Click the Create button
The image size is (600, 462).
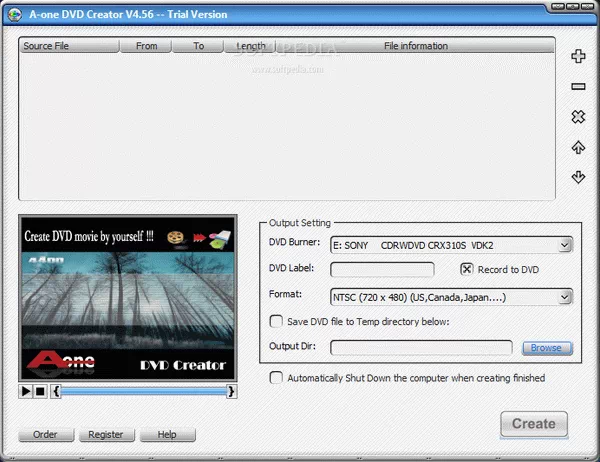[x=534, y=424]
